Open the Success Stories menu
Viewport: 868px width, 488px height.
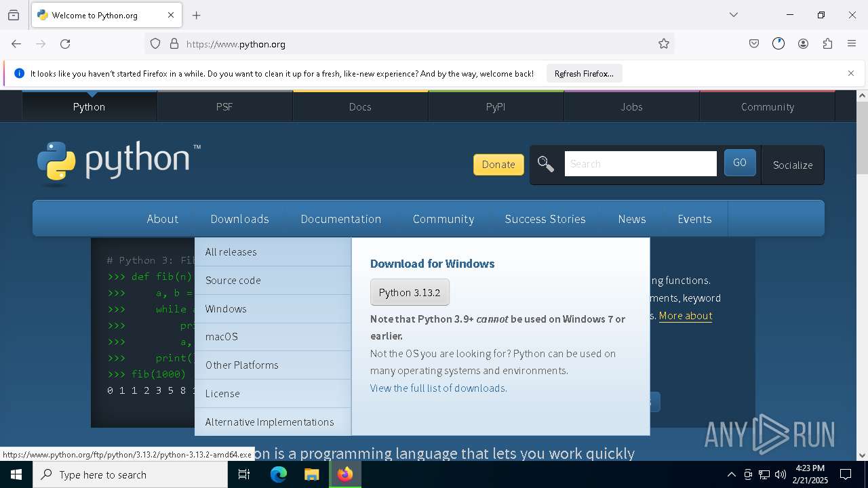click(x=545, y=219)
